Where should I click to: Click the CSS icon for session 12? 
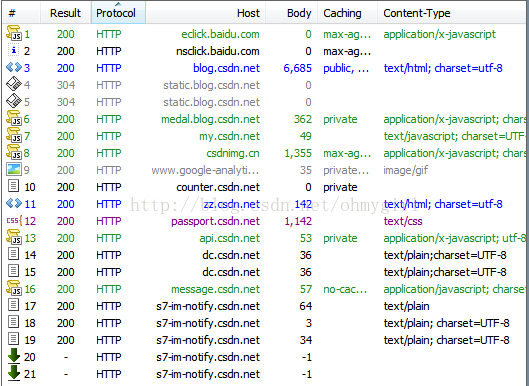point(14,221)
